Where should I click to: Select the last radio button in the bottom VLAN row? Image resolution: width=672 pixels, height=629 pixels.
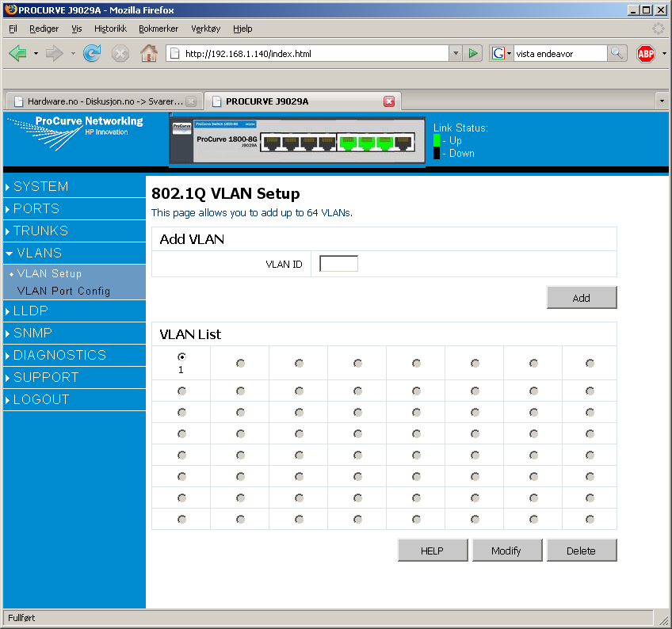(x=590, y=520)
